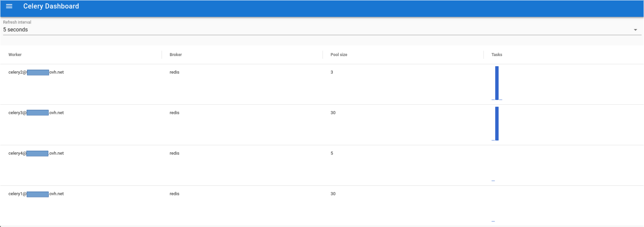Click the Broker column header
The height and width of the screenshot is (227, 644).
[176, 55]
